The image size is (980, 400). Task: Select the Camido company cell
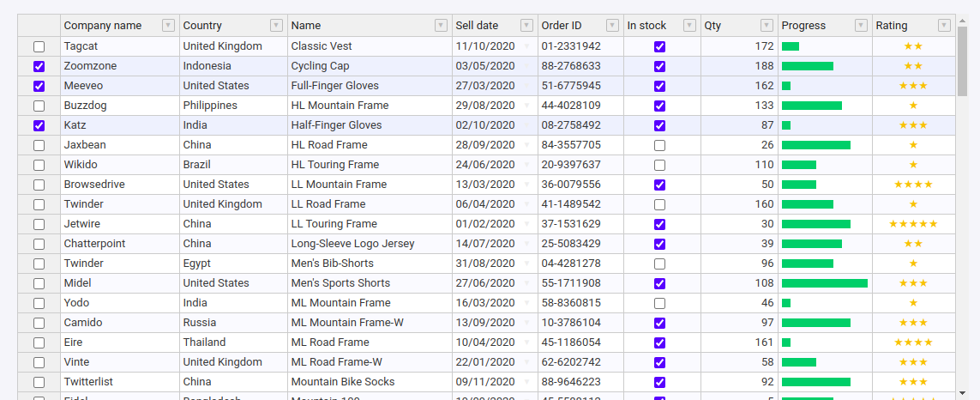point(120,323)
